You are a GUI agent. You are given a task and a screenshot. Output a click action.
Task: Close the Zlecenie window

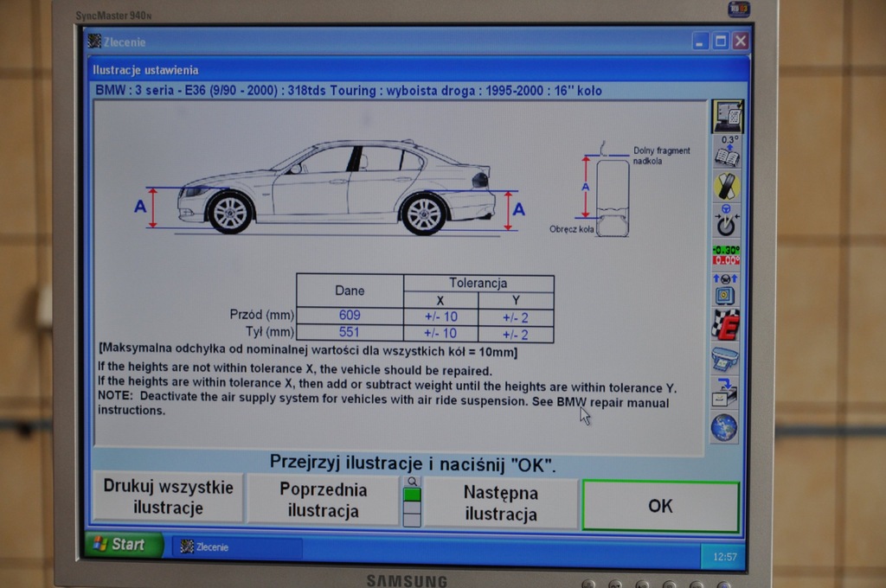741,42
